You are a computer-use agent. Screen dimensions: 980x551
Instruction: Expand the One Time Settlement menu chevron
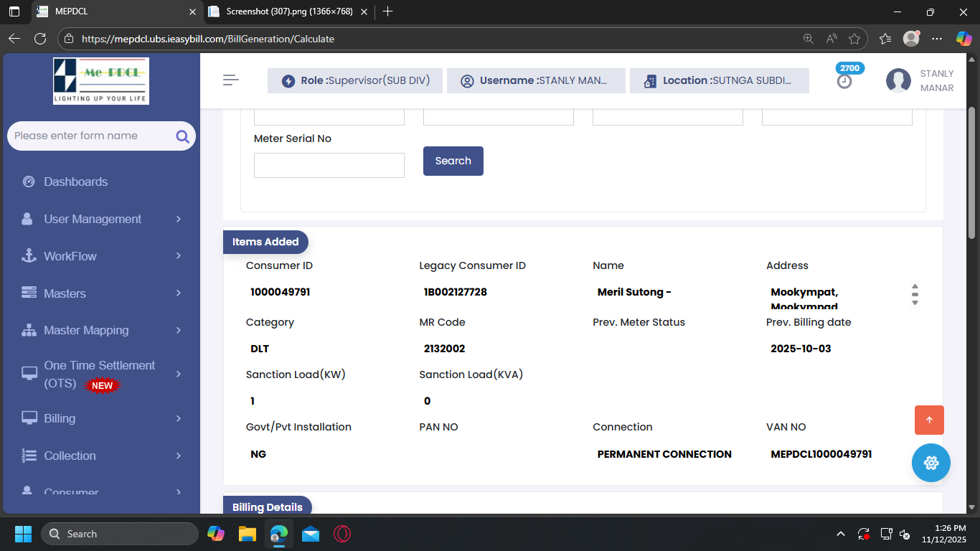pyautogui.click(x=179, y=374)
